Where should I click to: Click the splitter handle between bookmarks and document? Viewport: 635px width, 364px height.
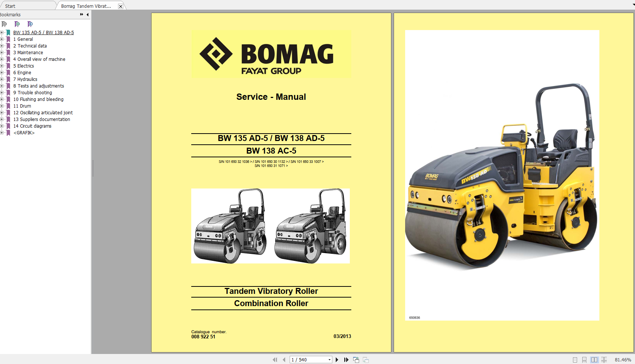coord(92,168)
